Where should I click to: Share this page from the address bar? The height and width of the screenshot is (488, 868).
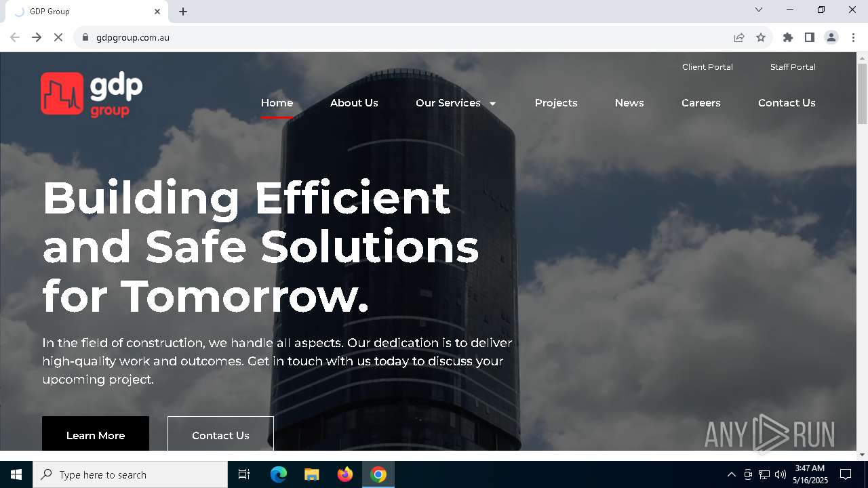click(739, 37)
